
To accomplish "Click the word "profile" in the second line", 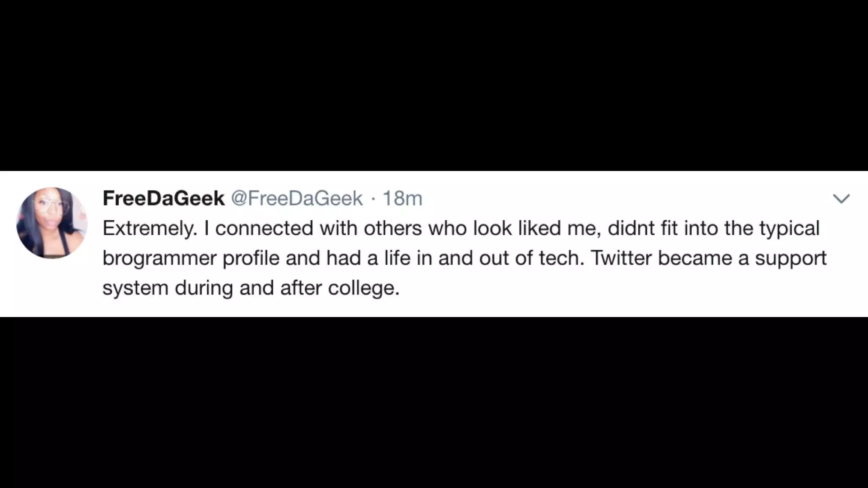I will coord(251,258).
